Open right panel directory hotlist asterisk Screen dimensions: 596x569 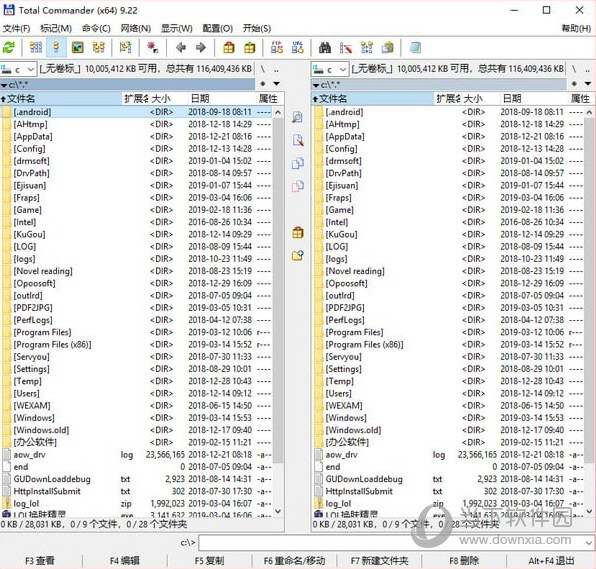point(574,84)
